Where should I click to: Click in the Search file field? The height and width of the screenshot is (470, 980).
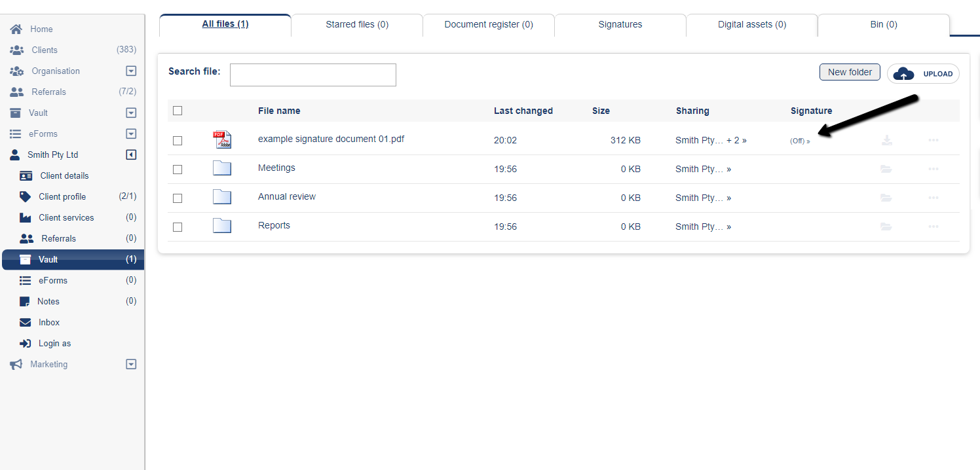(x=312, y=75)
